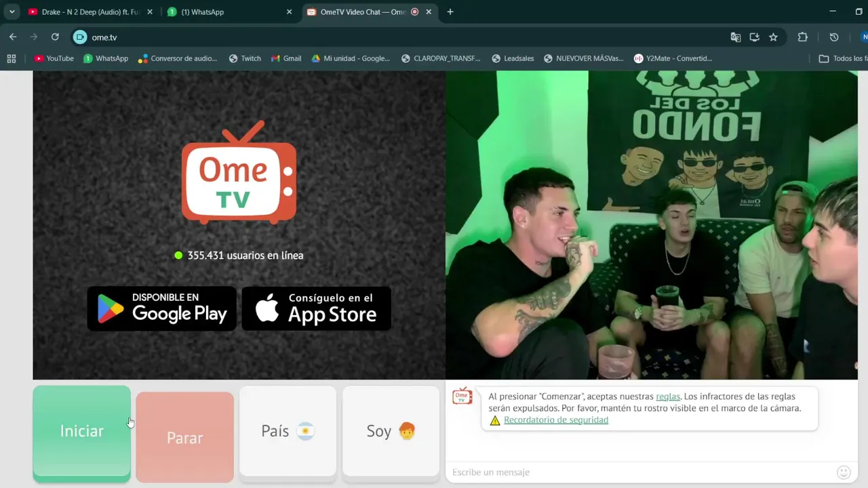This screenshot has height=488, width=868.
Task: Click the install app icon
Action: point(755,37)
